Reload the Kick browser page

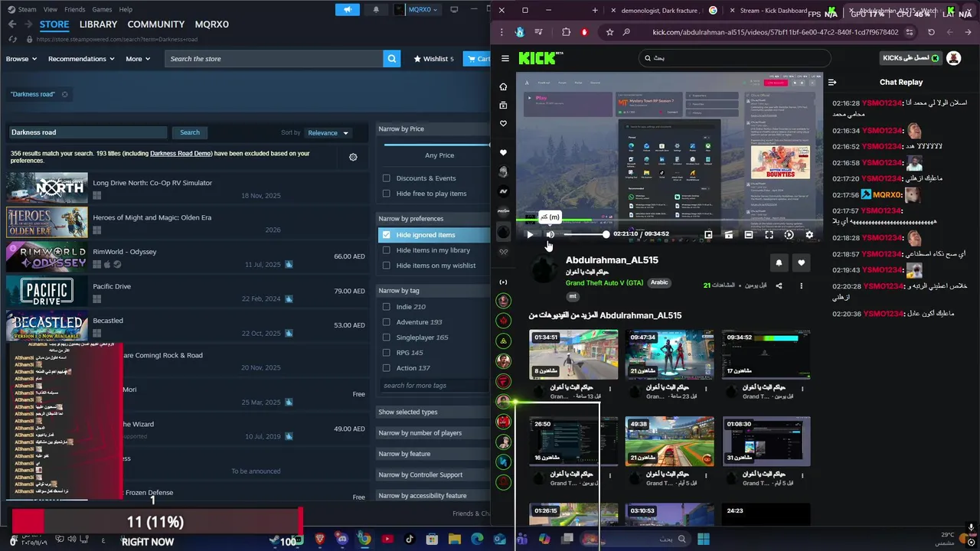(x=931, y=32)
